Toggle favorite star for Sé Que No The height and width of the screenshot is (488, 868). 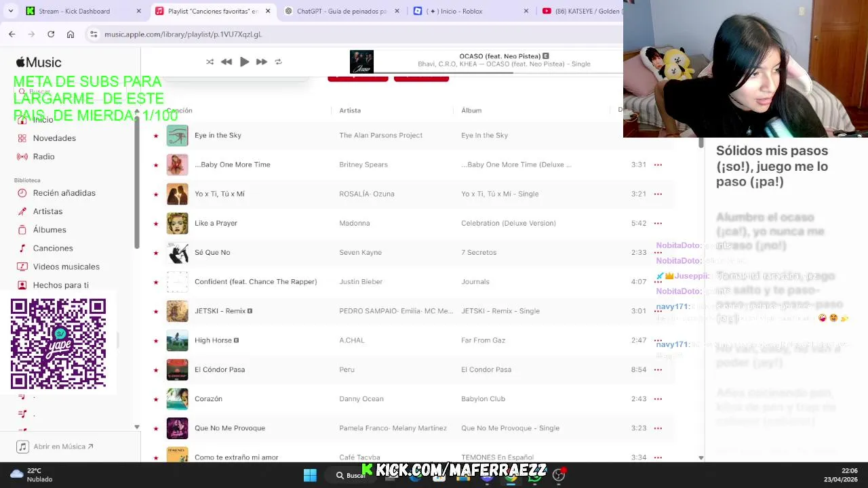[156, 253]
